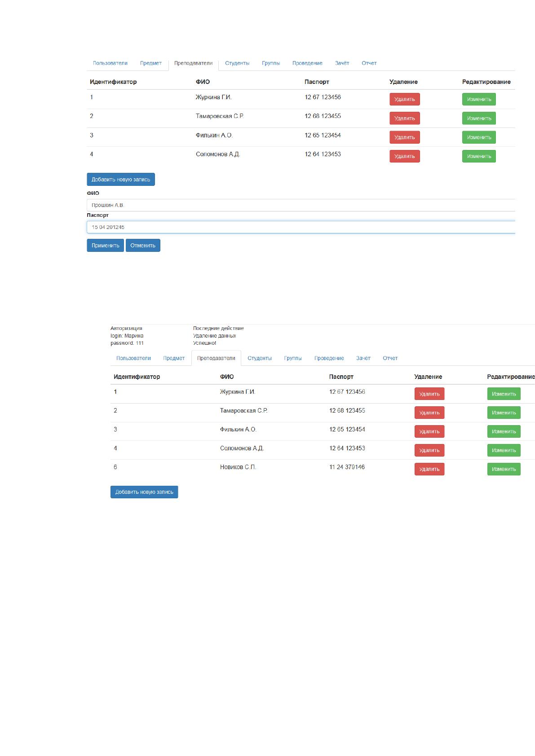Switch to Отчет tab in upper tab bar

coord(369,63)
